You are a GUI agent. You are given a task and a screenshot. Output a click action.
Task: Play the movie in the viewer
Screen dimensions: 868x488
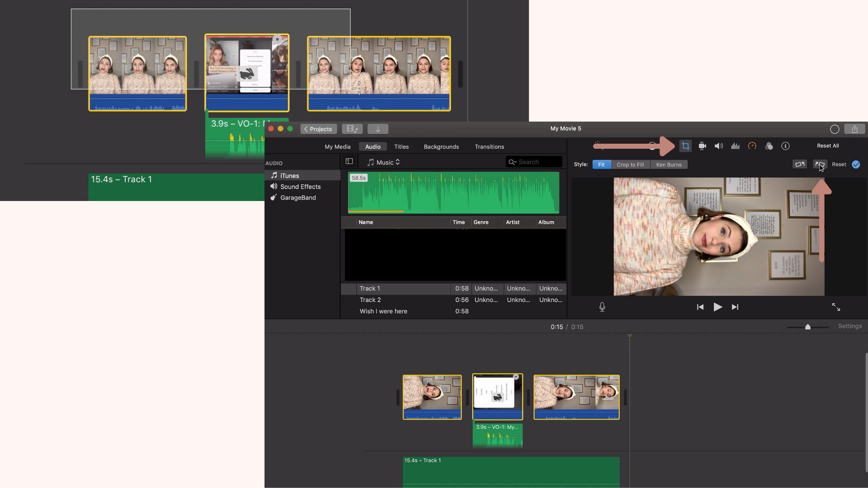[718, 307]
